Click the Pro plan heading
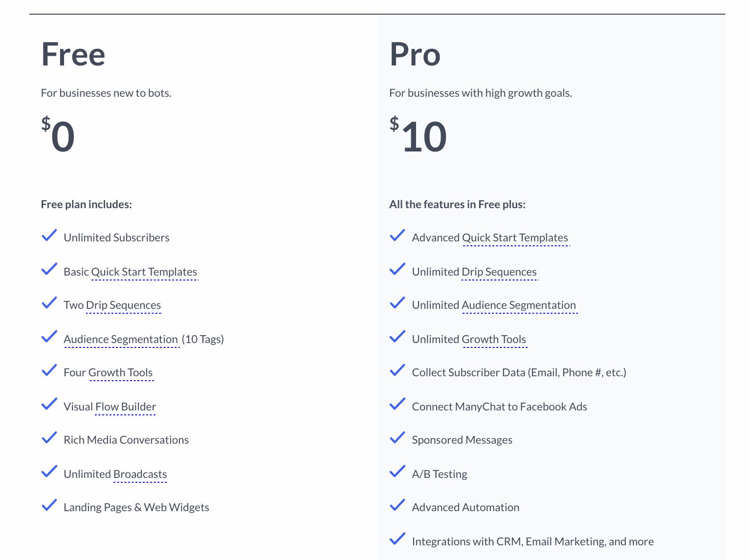Screen dimensions: 750x560 pyautogui.click(x=415, y=54)
